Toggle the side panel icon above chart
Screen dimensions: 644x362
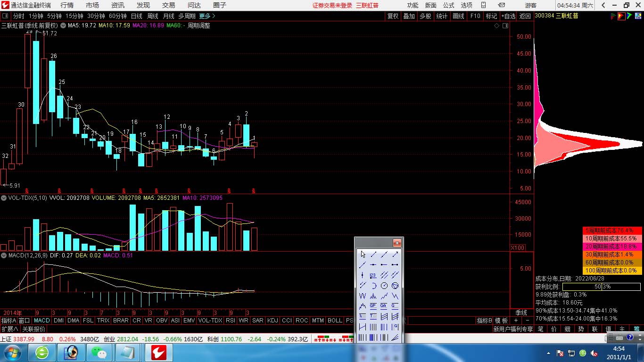(506, 26)
